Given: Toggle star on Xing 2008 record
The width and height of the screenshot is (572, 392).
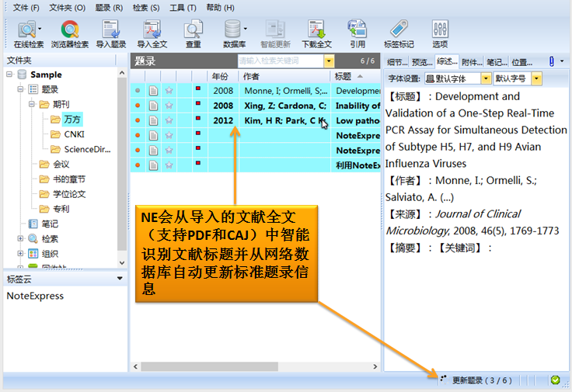Looking at the screenshot, I should tap(169, 106).
